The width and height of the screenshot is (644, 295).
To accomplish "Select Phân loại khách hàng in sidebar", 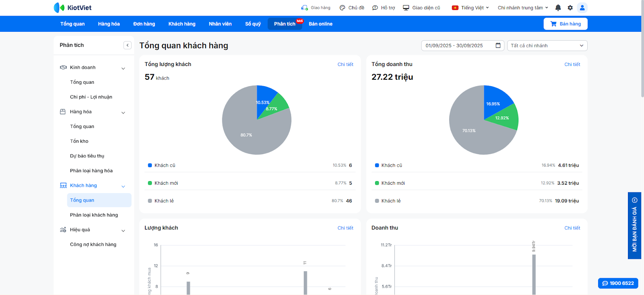I will (x=94, y=215).
